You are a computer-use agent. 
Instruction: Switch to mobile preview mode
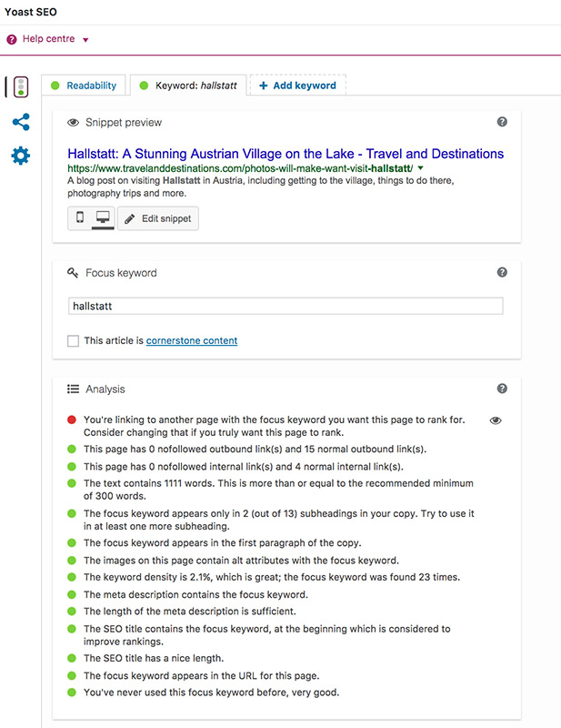[x=78, y=217]
